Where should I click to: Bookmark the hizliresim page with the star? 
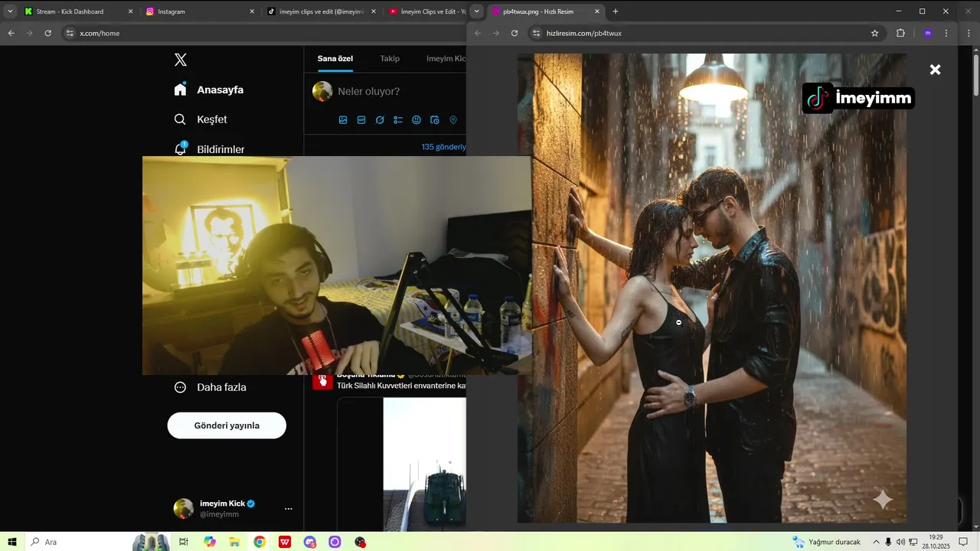point(875,33)
